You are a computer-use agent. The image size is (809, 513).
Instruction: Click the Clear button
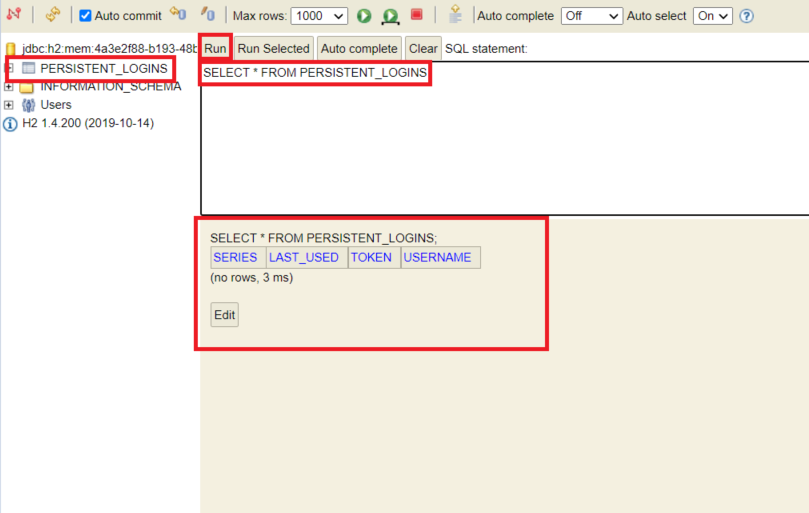click(423, 49)
